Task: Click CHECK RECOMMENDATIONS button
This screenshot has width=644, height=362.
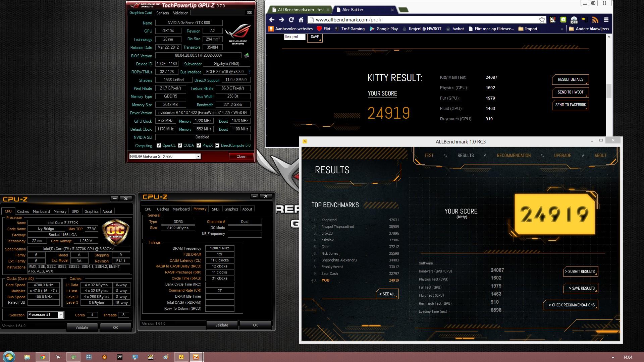Action: [571, 305]
